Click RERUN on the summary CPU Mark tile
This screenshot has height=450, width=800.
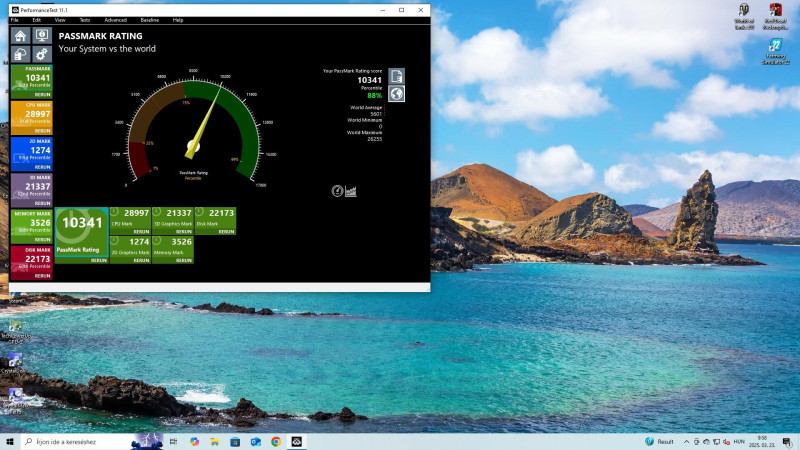(x=141, y=232)
